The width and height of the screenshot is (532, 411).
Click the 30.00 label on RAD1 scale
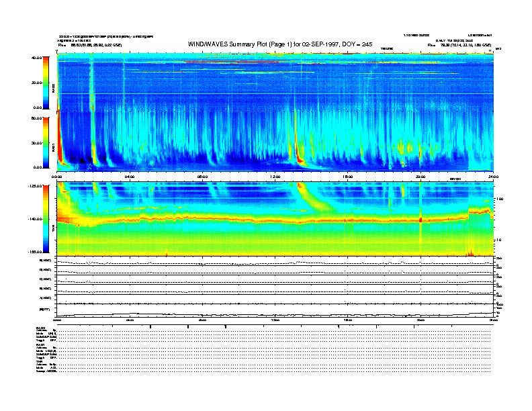pos(36,143)
